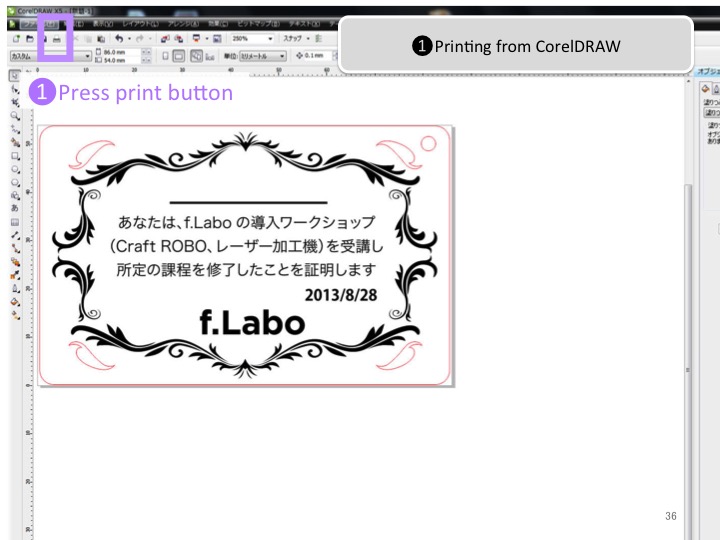Set page to portrait orientation
This screenshot has width=720, height=540.
coord(165,56)
